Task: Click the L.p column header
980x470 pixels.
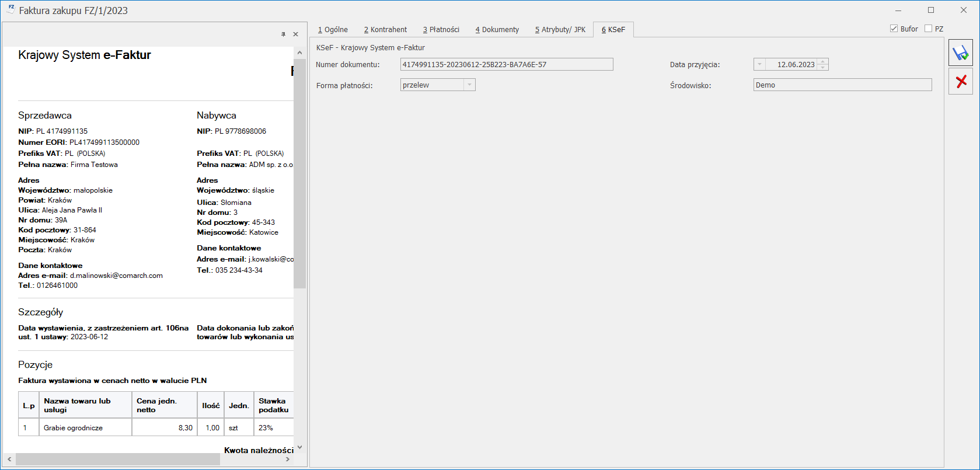Action: tap(29, 405)
